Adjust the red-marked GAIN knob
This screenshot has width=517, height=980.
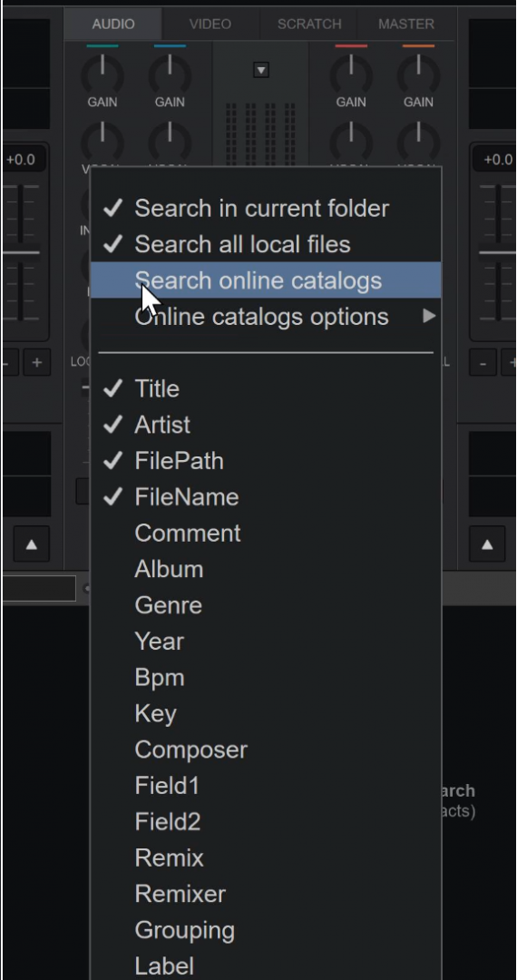(x=351, y=73)
